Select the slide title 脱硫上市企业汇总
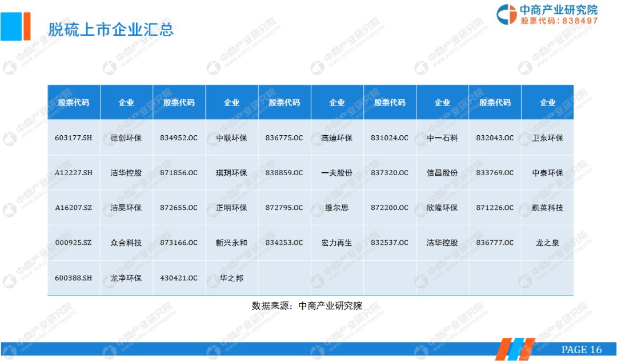The height and width of the screenshot is (364, 617). pyautogui.click(x=111, y=29)
